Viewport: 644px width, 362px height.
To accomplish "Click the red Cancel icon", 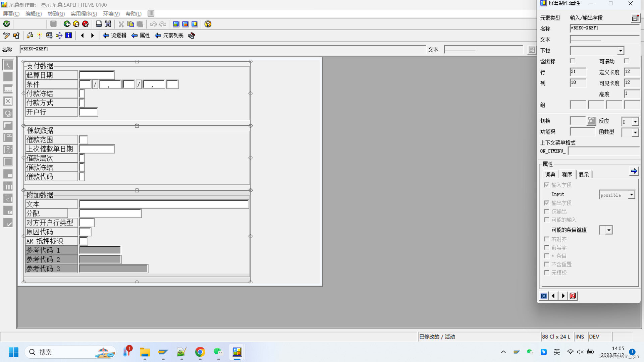I will 86,24.
